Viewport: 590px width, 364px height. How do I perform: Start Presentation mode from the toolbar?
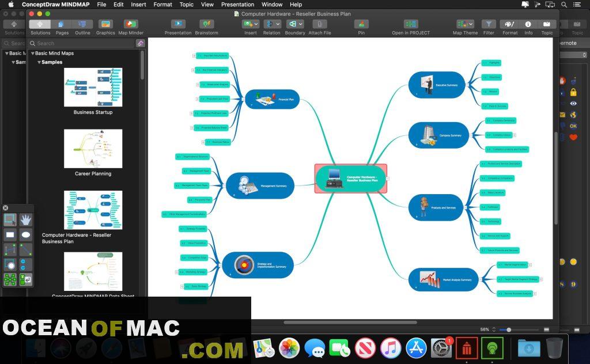point(178,24)
